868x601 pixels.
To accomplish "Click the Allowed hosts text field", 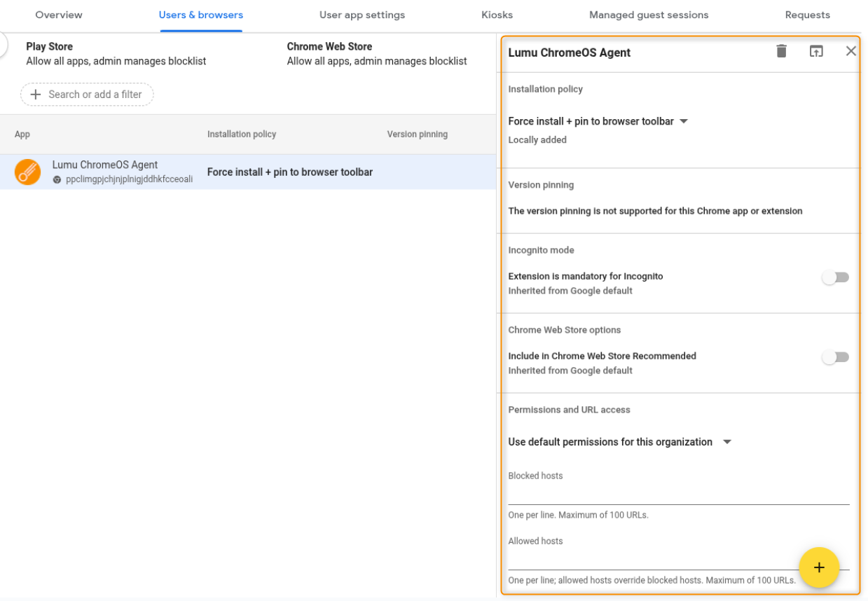I will click(x=652, y=560).
